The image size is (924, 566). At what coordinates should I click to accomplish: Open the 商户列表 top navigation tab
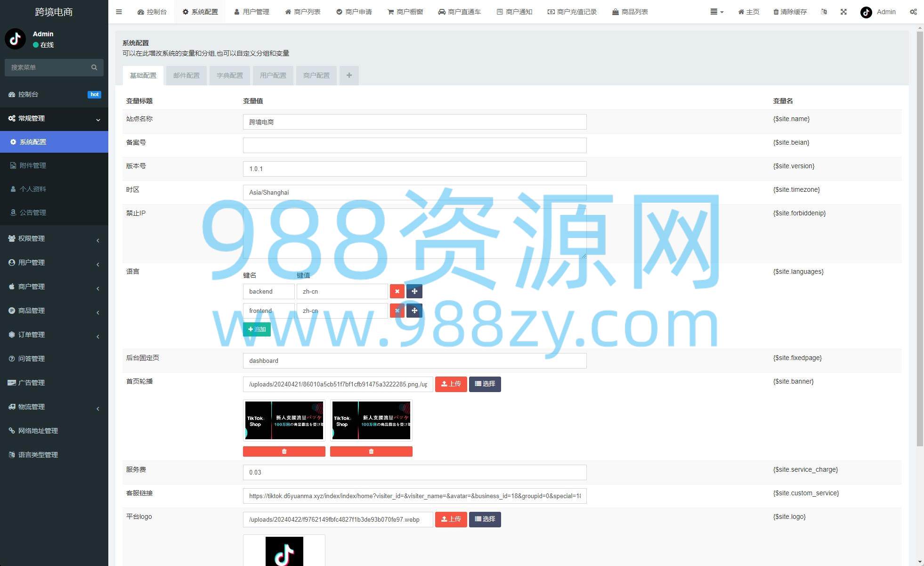[303, 12]
